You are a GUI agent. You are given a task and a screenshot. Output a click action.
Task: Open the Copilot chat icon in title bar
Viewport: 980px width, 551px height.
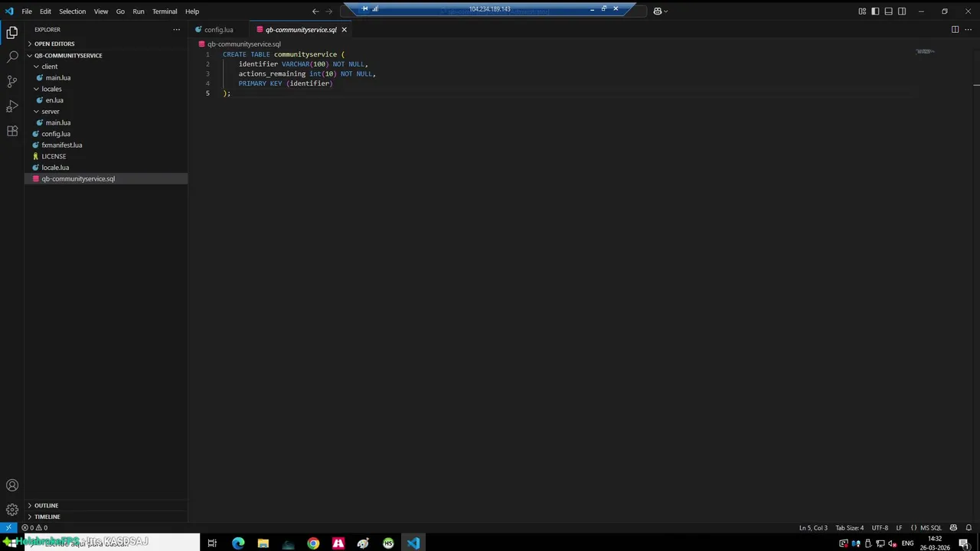click(x=657, y=11)
